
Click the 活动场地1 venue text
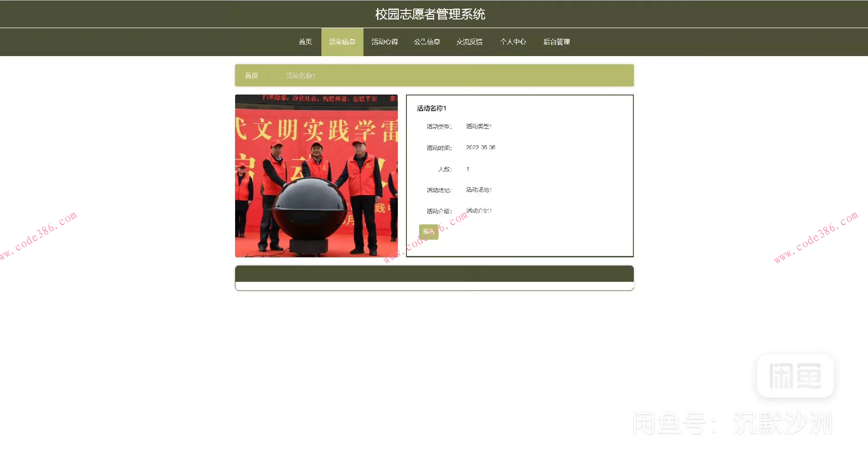pyautogui.click(x=478, y=190)
